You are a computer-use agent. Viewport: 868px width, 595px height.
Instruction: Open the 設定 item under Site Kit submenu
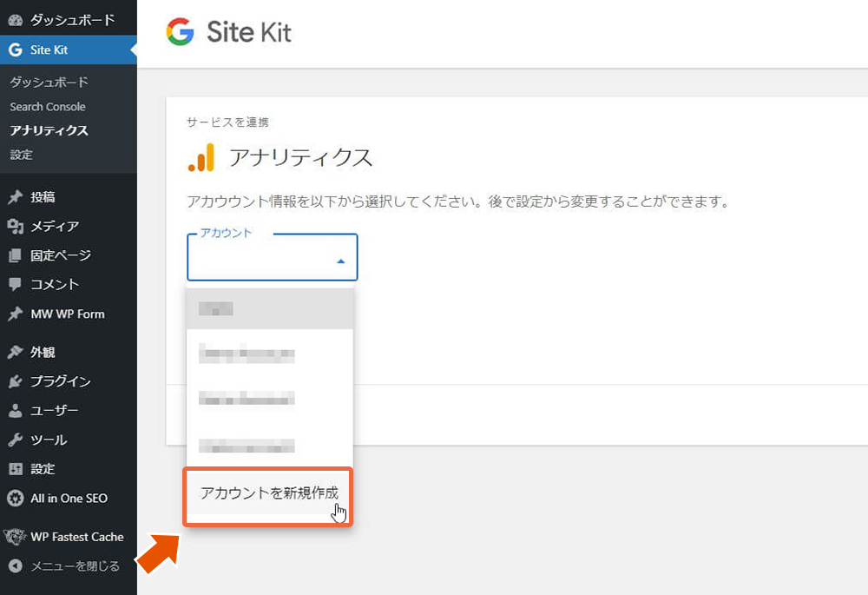point(21,155)
